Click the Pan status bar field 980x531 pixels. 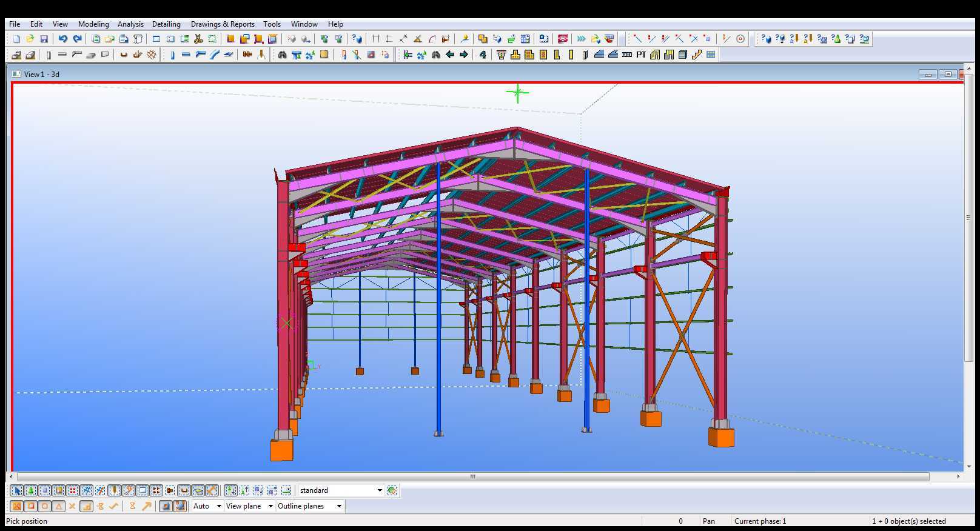point(708,521)
